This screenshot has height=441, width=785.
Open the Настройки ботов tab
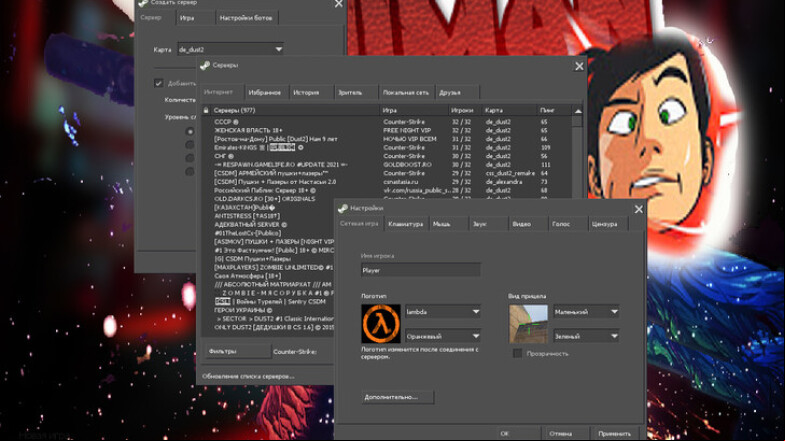point(246,18)
